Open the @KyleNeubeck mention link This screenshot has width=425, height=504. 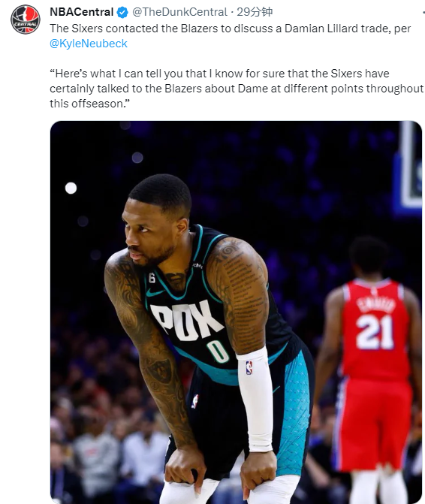coord(89,44)
